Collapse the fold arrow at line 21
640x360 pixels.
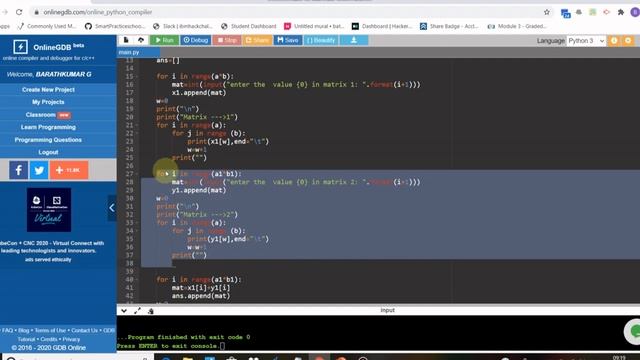[x=137, y=125]
